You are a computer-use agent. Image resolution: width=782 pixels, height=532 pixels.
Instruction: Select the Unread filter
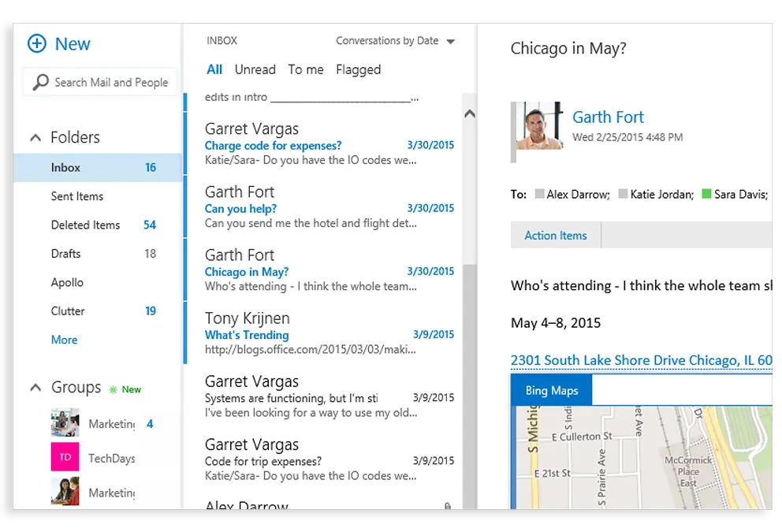pyautogui.click(x=255, y=69)
